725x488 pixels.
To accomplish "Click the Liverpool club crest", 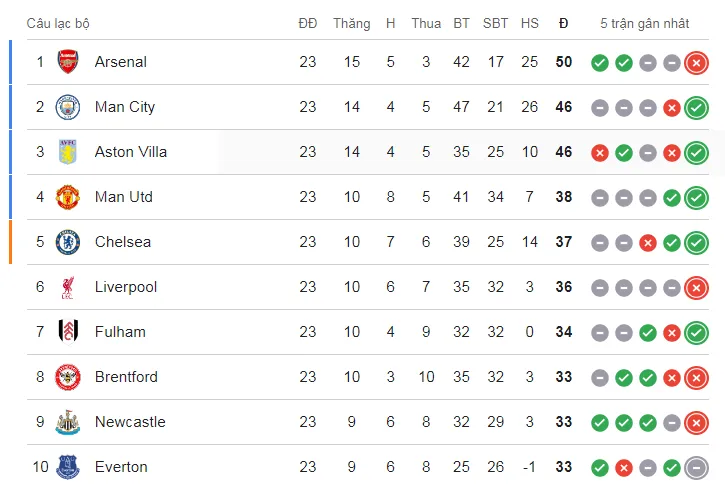I will 67,287.
